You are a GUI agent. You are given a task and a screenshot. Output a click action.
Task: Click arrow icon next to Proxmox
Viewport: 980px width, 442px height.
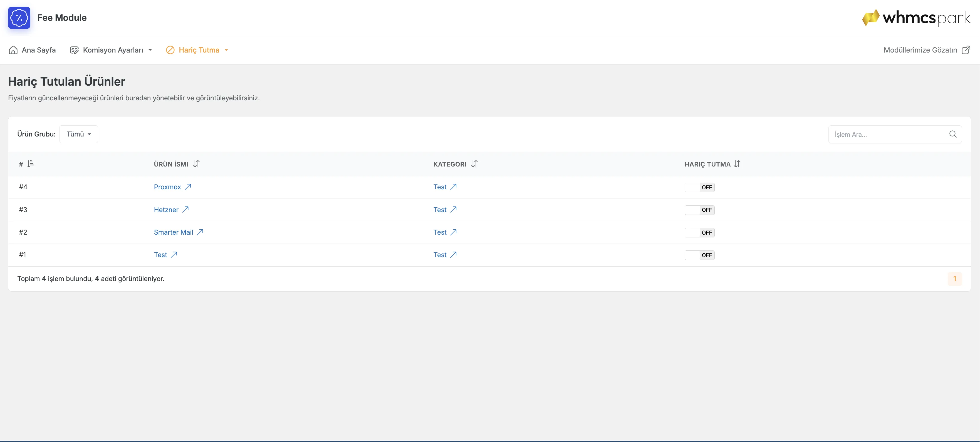(x=188, y=187)
